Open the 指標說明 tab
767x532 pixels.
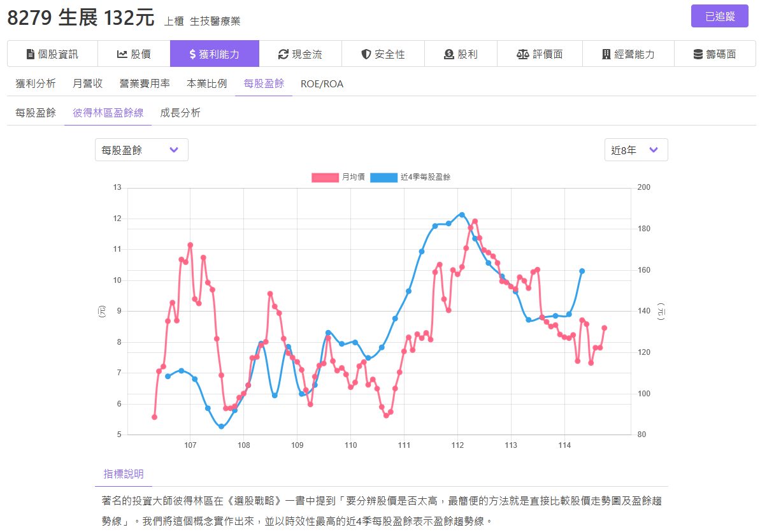coord(124,474)
